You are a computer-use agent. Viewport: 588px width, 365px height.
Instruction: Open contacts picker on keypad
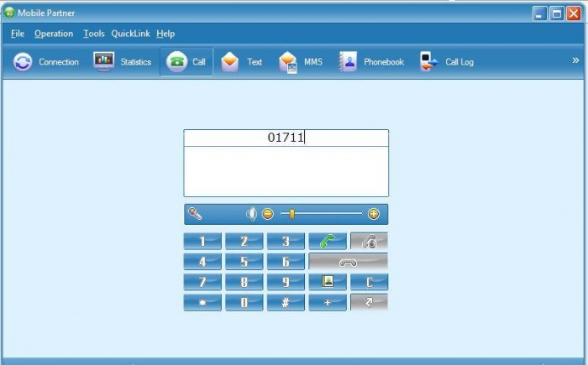pyautogui.click(x=328, y=282)
